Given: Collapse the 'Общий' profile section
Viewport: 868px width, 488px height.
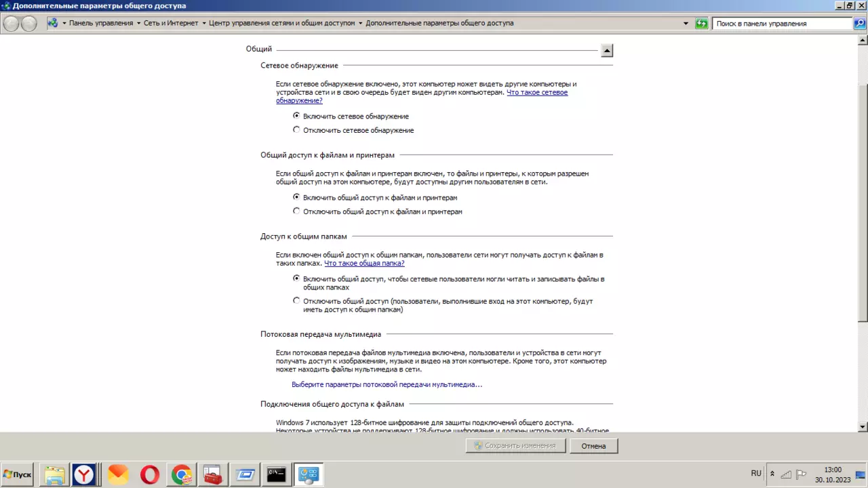Looking at the screenshot, I should coord(607,49).
